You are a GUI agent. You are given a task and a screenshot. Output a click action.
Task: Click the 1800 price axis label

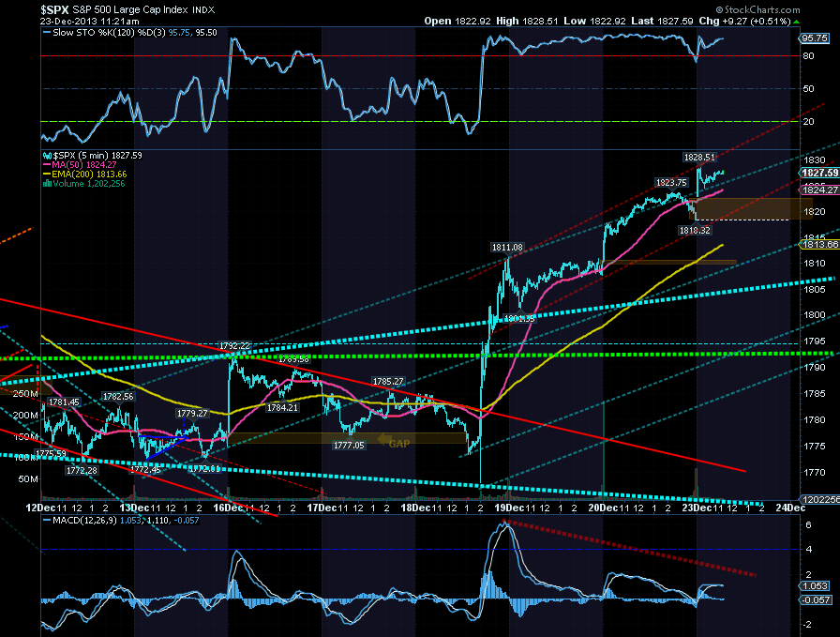coord(815,314)
